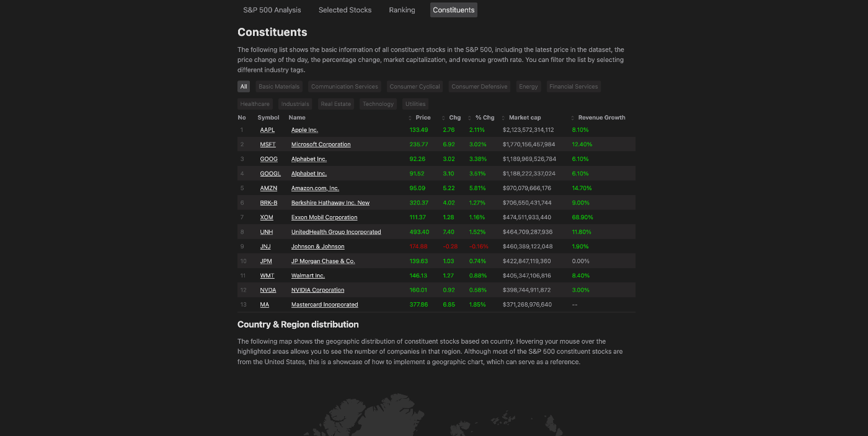Click the sort icon beside Price
868x436 pixels.
[410, 118]
